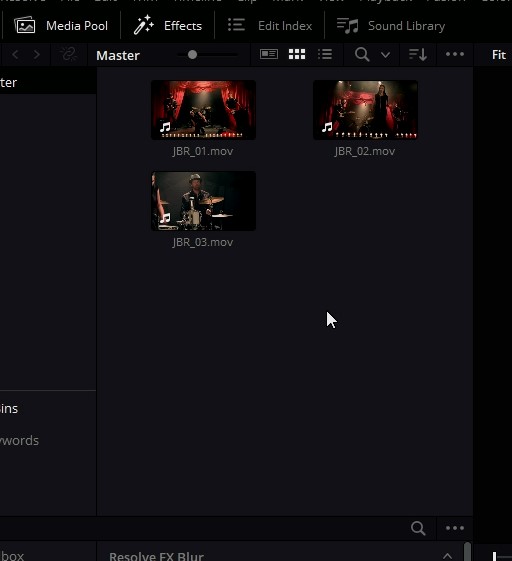The width and height of the screenshot is (512, 561).
Task: Go back to previous bin
Action: (15, 55)
